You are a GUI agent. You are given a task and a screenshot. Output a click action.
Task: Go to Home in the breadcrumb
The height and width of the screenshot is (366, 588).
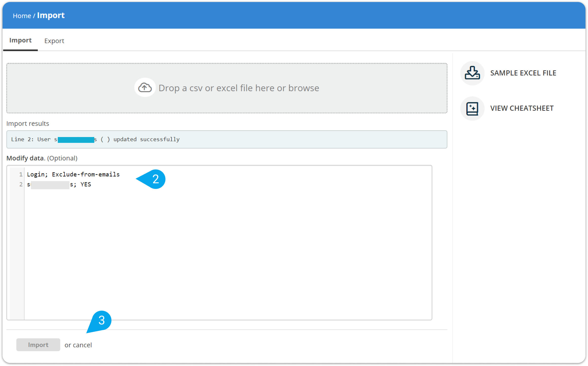[22, 16]
